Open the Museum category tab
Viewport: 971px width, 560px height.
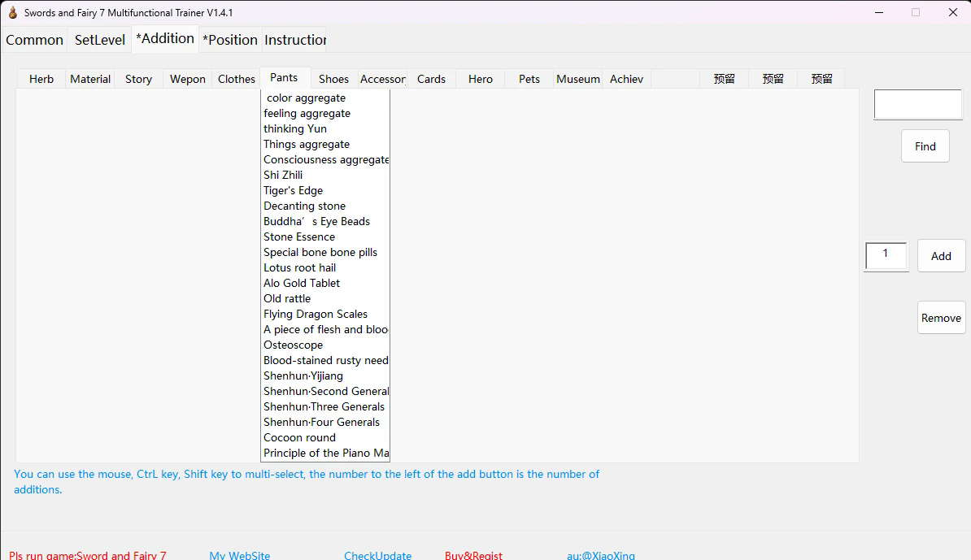577,79
